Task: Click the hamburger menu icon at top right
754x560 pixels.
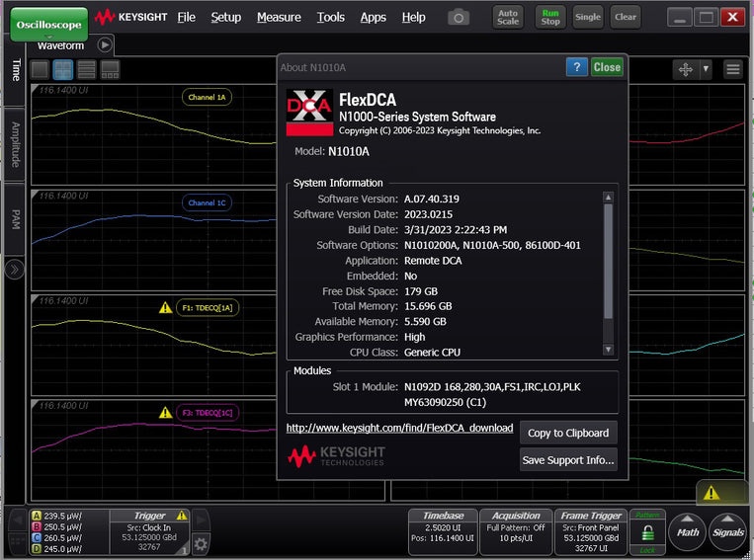Action: (732, 69)
